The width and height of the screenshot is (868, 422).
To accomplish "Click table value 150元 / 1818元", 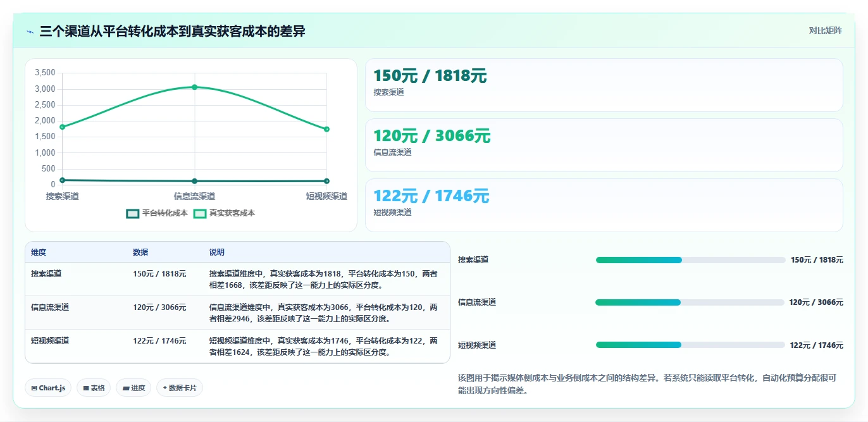I will [x=159, y=274].
